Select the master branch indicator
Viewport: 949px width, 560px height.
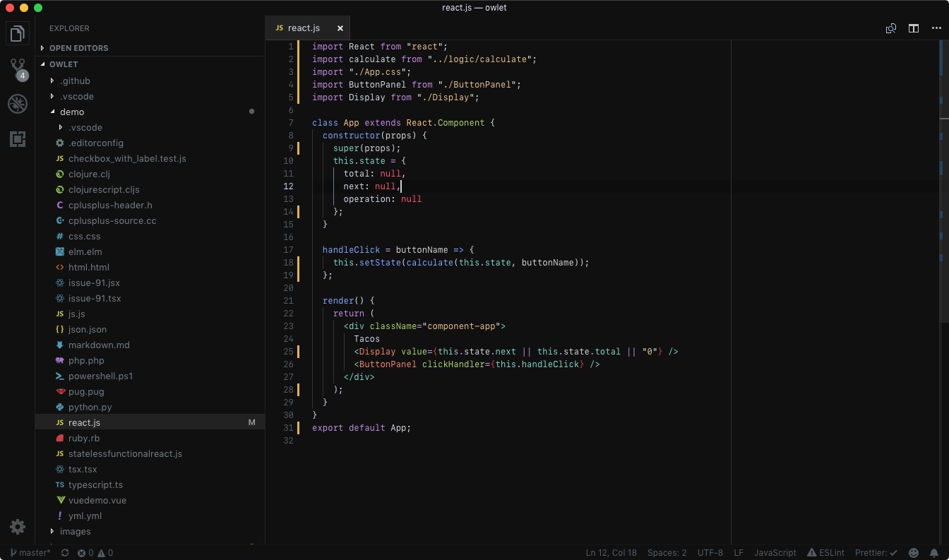30,553
